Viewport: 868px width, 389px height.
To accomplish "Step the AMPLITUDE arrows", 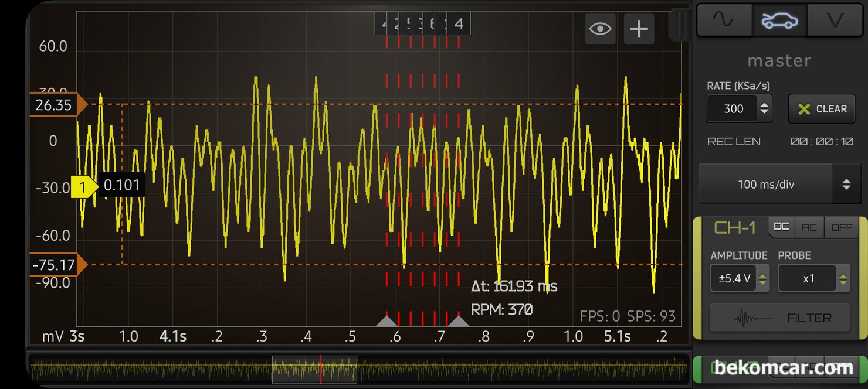I will pyautogui.click(x=762, y=278).
